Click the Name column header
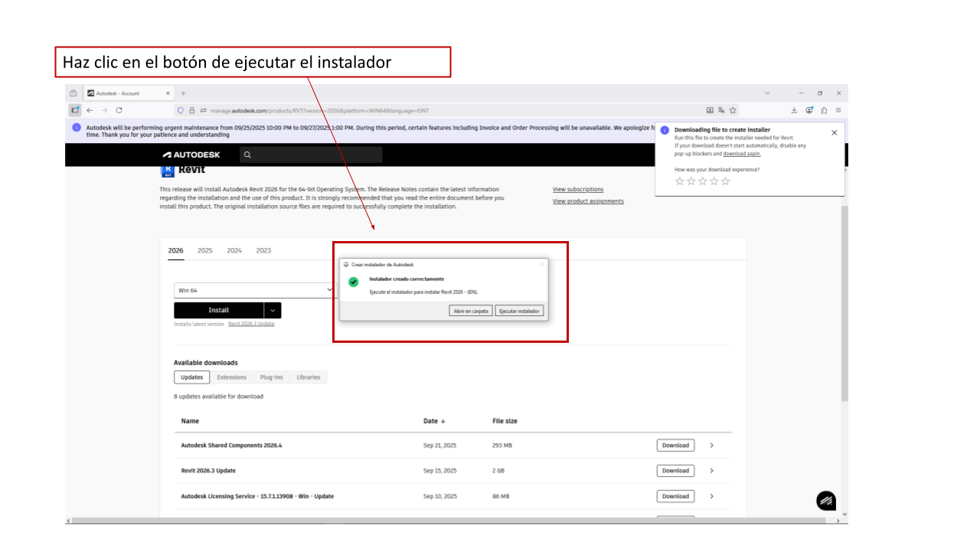980x551 pixels. click(190, 421)
